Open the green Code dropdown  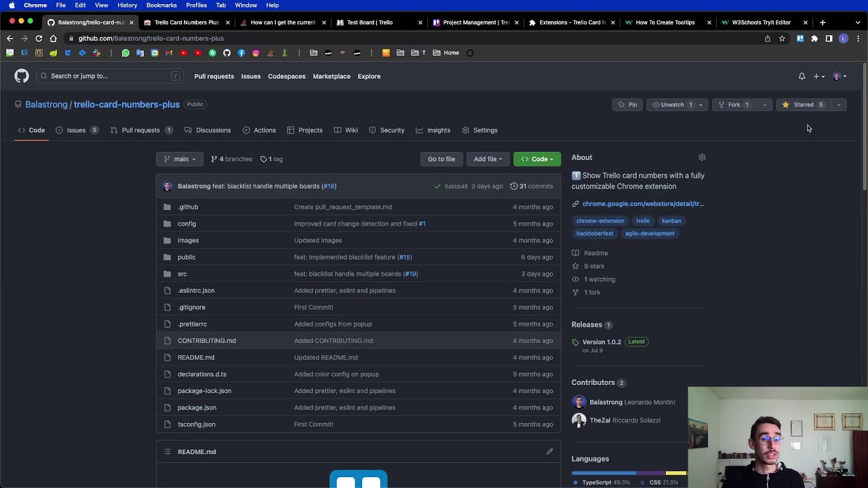[537, 159]
